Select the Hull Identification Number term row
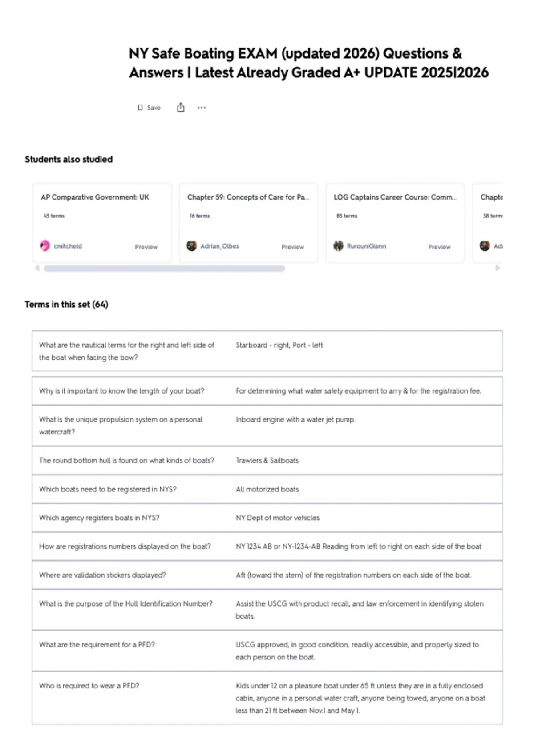This screenshot has width=534, height=756. pos(267,610)
